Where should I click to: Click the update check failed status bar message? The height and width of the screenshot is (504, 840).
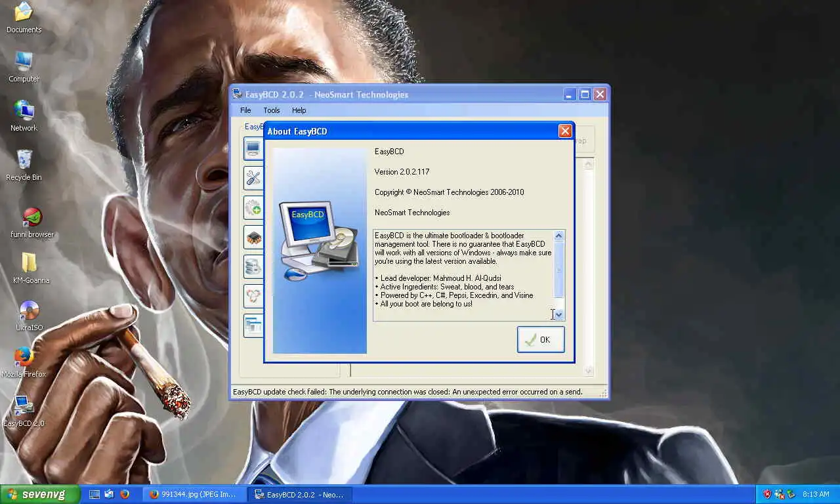coord(408,392)
